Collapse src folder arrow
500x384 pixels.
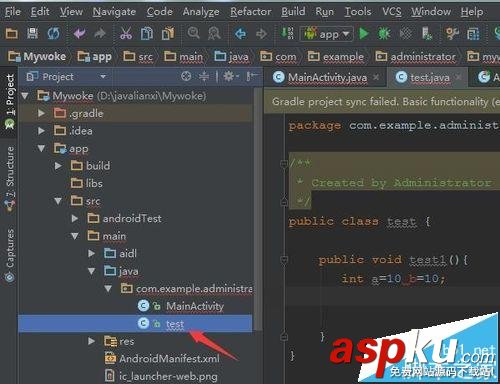[x=58, y=201]
